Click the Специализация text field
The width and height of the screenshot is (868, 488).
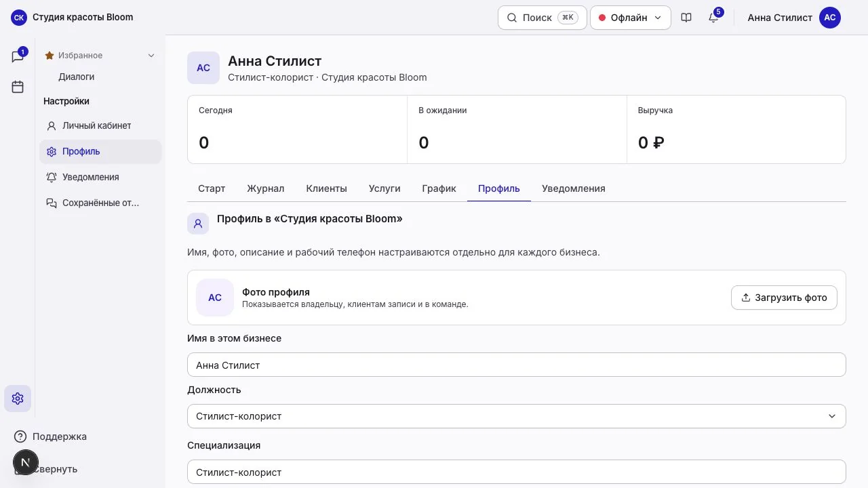tap(517, 472)
